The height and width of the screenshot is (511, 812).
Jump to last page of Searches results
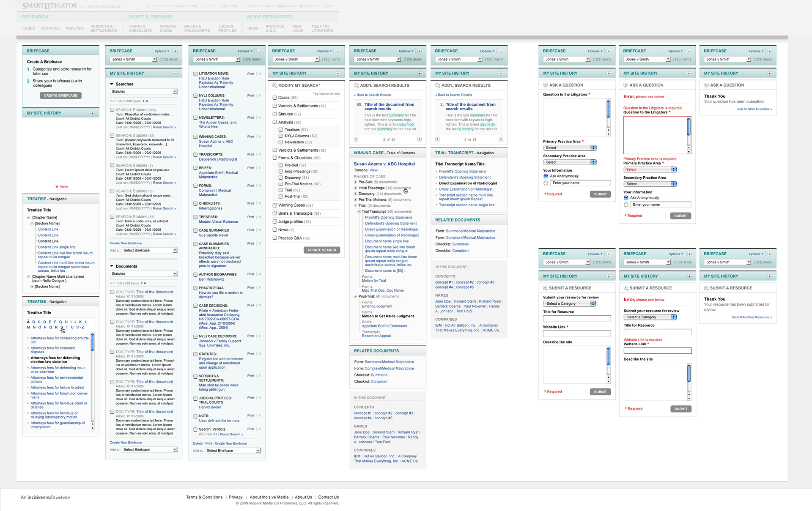[x=147, y=101]
